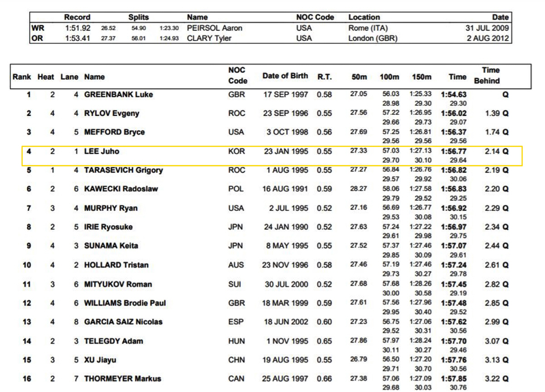This screenshot has width=545, height=392.
Task: Select the date 31 JUL 2009
Action: pos(487,28)
